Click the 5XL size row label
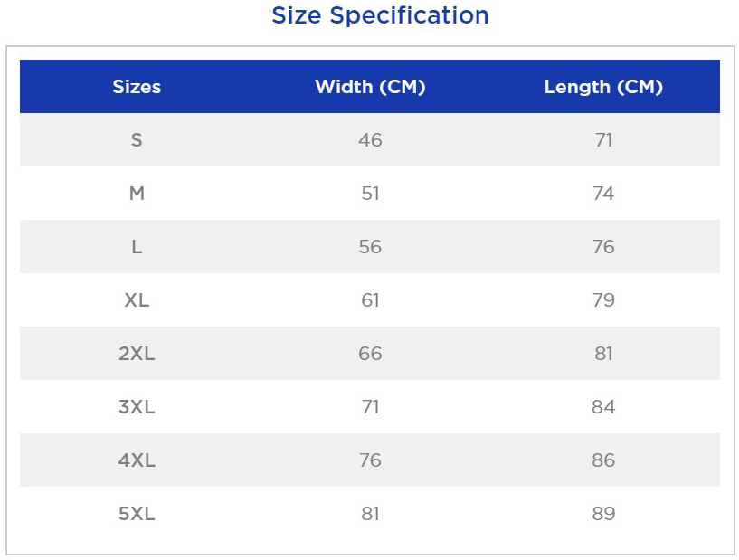 coord(137,513)
